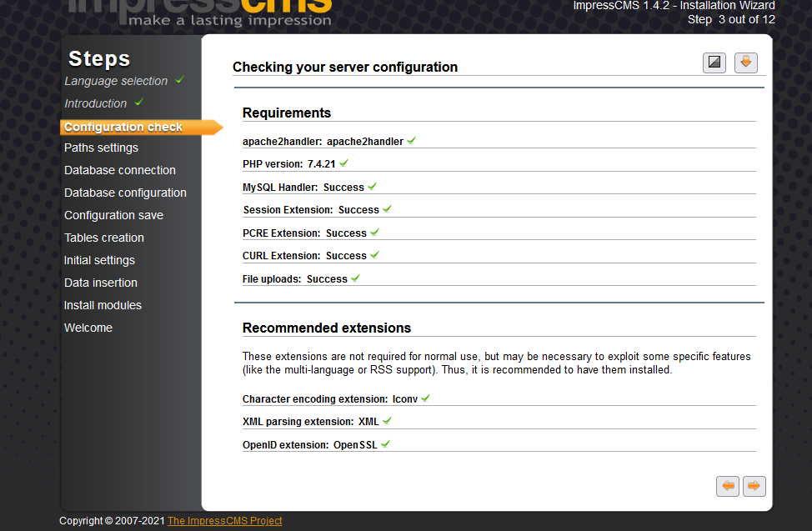The width and height of the screenshot is (812, 531).
Task: Go to Paths settings step
Action: point(101,148)
